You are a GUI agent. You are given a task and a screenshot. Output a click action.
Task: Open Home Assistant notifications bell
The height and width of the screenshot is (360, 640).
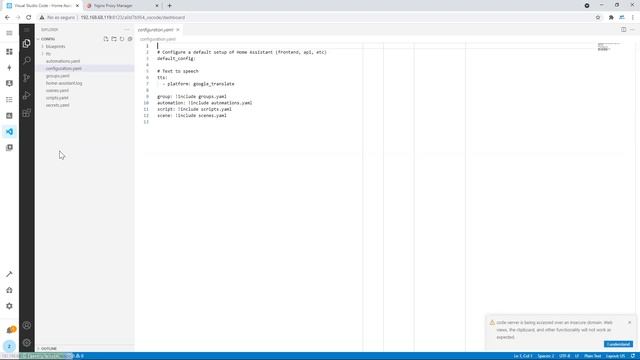[11, 329]
